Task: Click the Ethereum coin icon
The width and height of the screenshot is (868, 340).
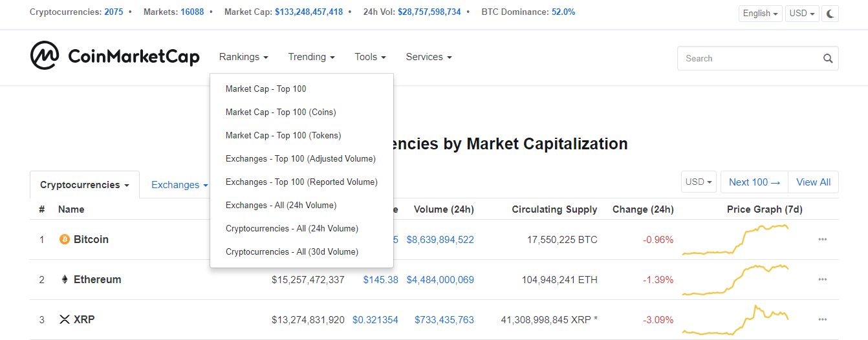Action: point(64,279)
